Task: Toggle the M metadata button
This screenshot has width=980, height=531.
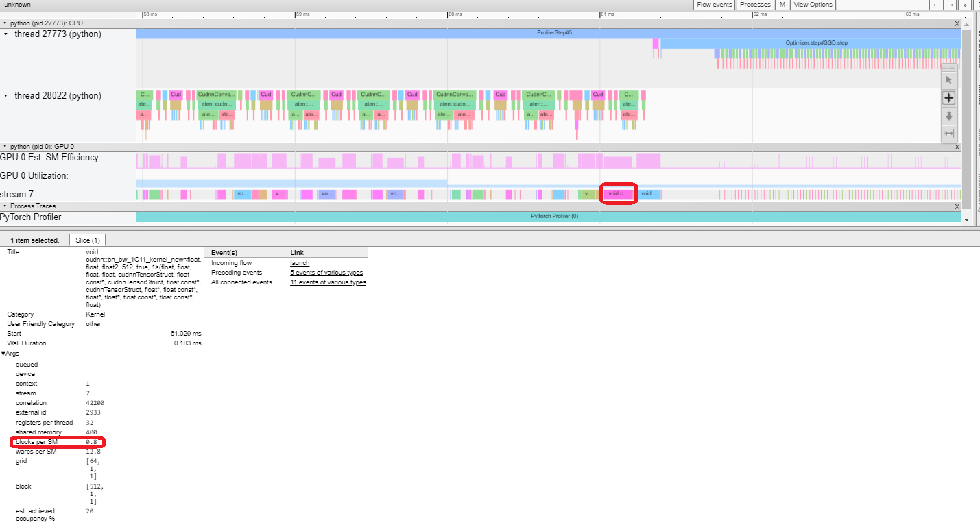Action: (782, 5)
